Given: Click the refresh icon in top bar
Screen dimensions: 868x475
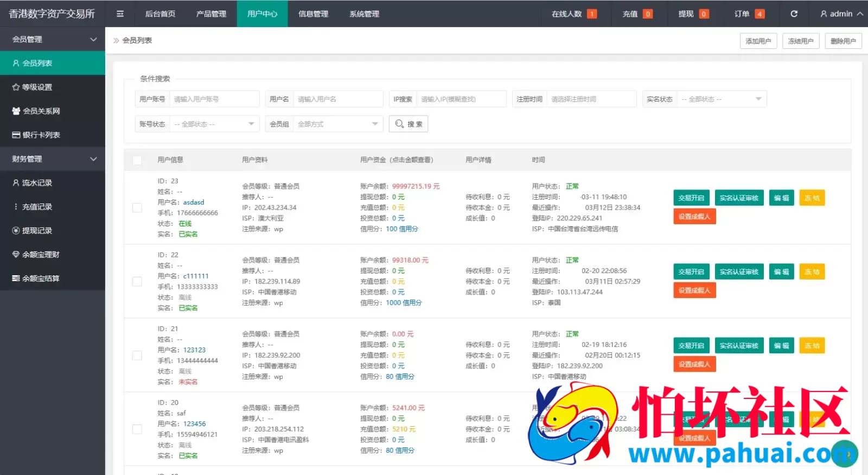Looking at the screenshot, I should point(794,14).
